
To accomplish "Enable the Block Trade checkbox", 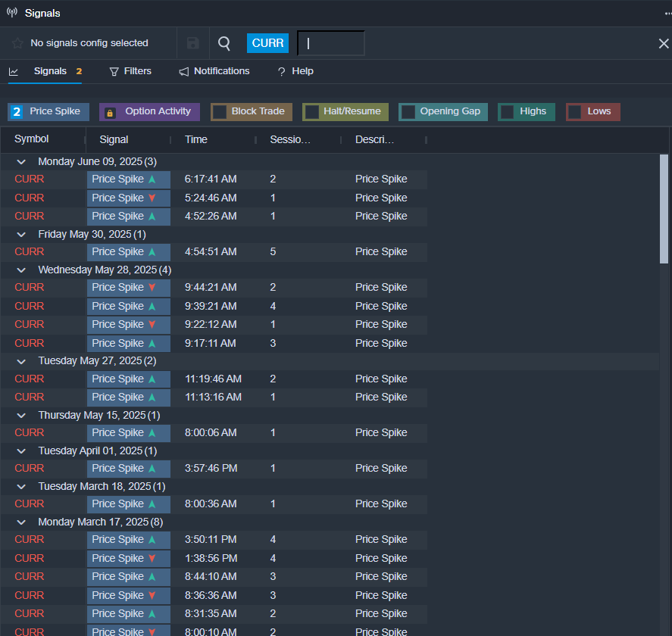I will [x=220, y=112].
